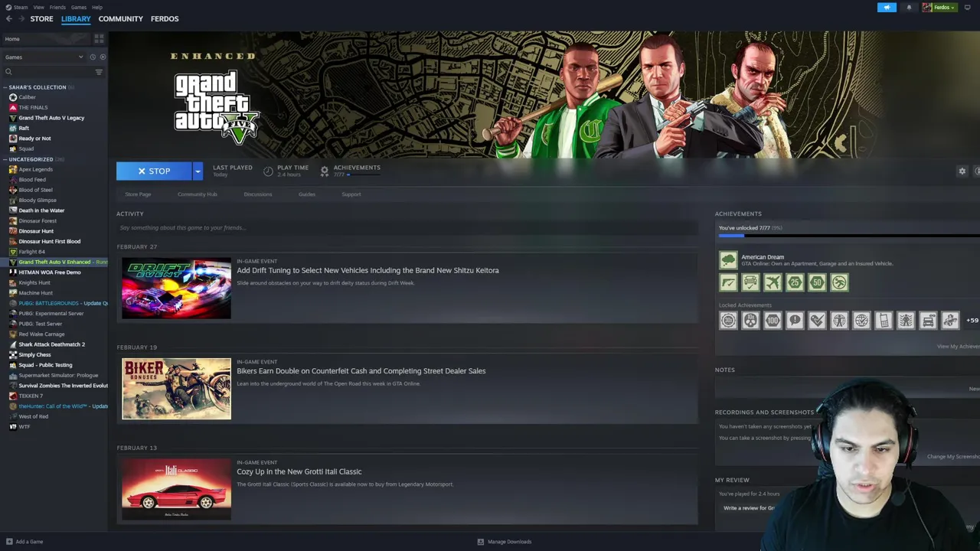Open the Drift Event news thumbnail
The height and width of the screenshot is (551, 980).
point(176,289)
